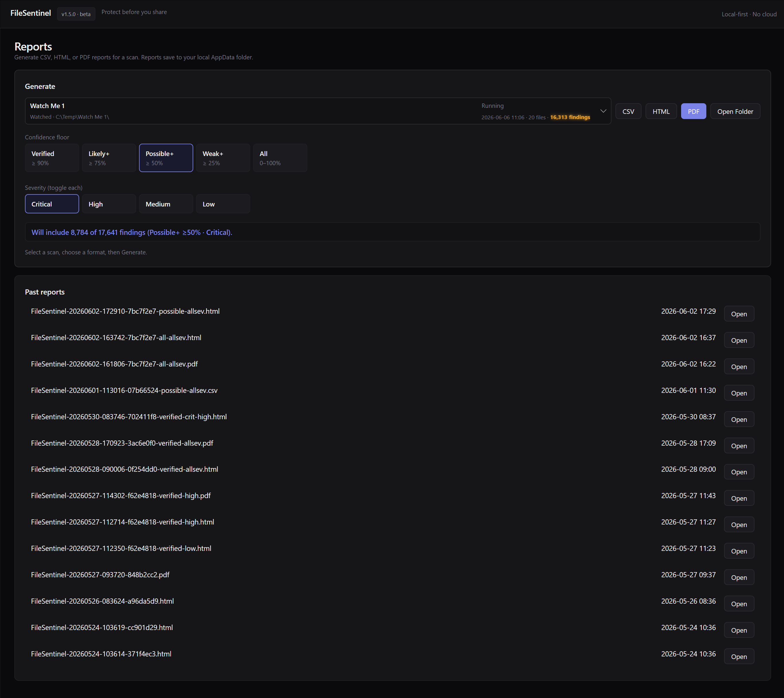Viewport: 784px width, 698px height.
Task: Open report 112350-f62e4818-verified-low.html
Action: (x=739, y=551)
